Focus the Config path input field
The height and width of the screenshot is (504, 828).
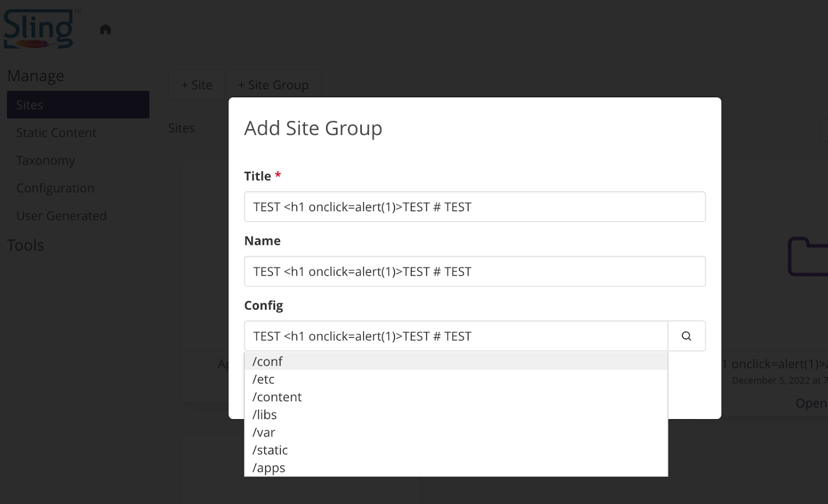[456, 336]
